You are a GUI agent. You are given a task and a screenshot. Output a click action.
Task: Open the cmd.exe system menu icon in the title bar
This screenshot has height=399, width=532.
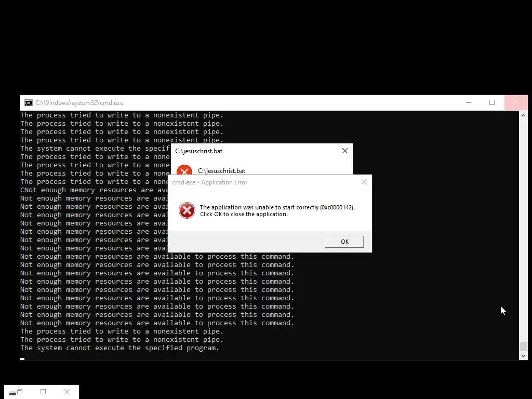(29, 103)
